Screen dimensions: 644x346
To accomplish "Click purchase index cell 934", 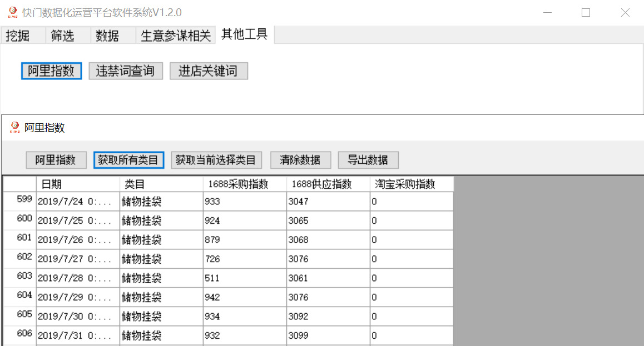I will coord(245,317).
